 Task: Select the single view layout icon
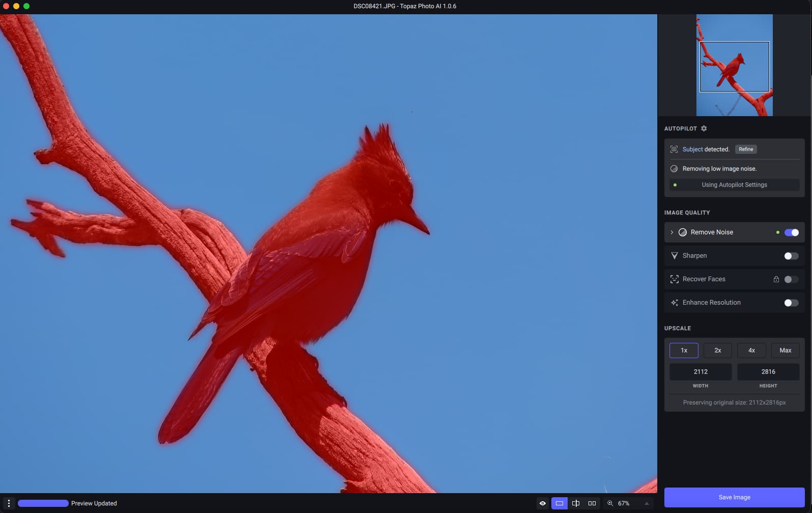click(559, 503)
